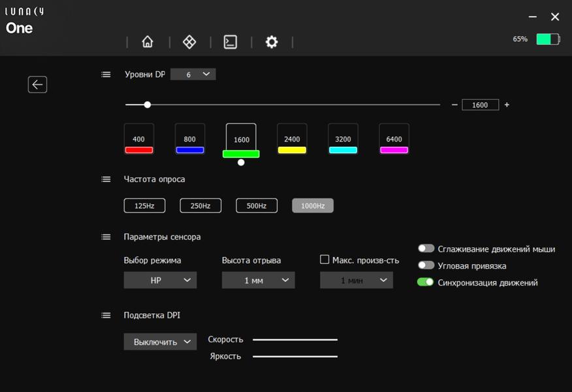The height and width of the screenshot is (392, 572).
Task: Toggle Сглаживание движений мыши switch
Action: [426, 249]
